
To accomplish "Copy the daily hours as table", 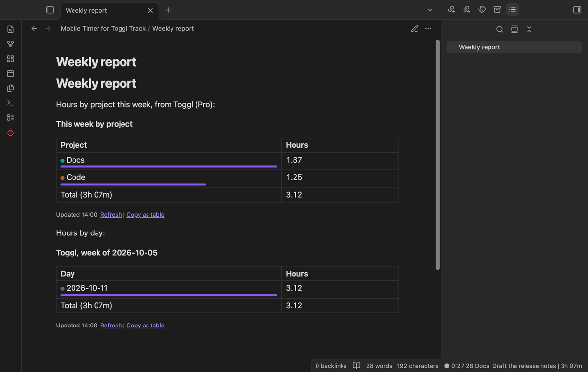I will pos(146,325).
